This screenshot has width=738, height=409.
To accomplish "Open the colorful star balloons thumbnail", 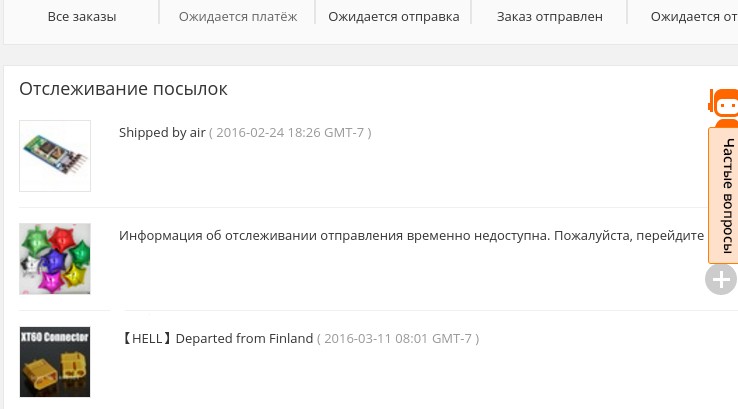I will click(x=55, y=258).
